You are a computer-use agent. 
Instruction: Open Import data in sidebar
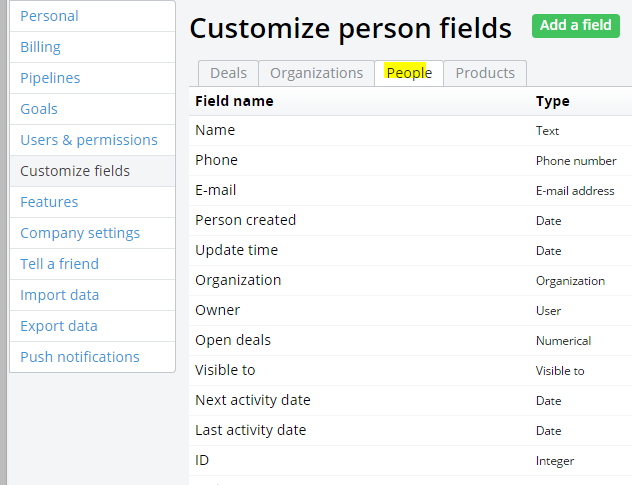point(92,295)
